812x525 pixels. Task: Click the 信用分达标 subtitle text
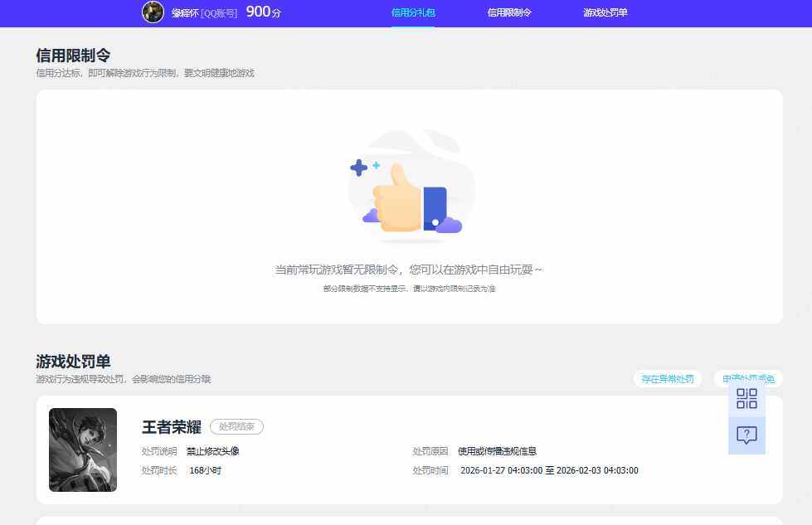click(145, 73)
